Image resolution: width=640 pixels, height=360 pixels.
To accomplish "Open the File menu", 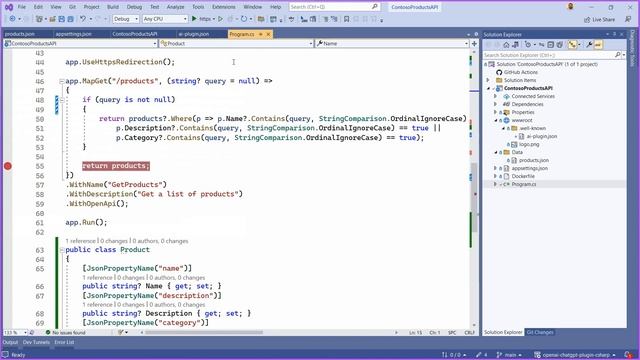I will coord(22,7).
